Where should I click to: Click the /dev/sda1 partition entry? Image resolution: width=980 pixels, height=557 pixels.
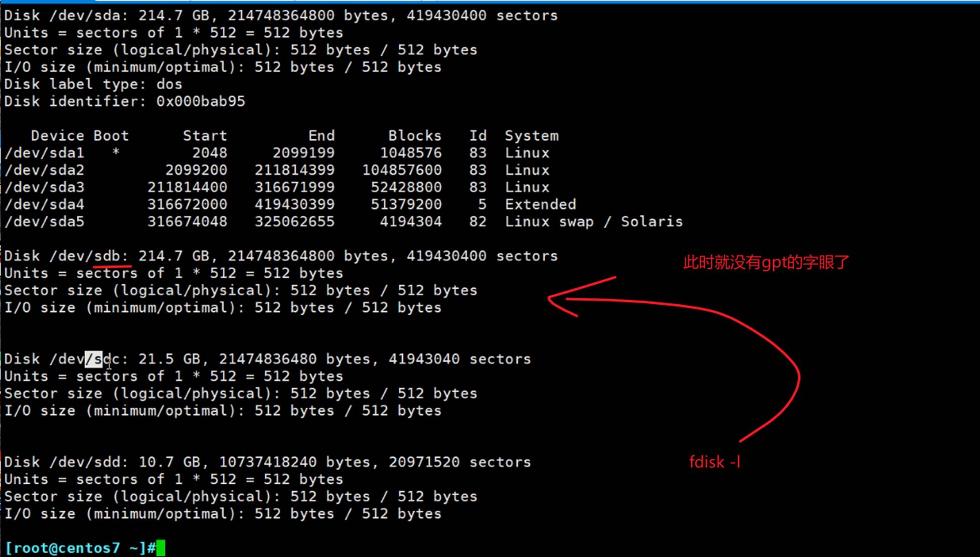coord(45,153)
